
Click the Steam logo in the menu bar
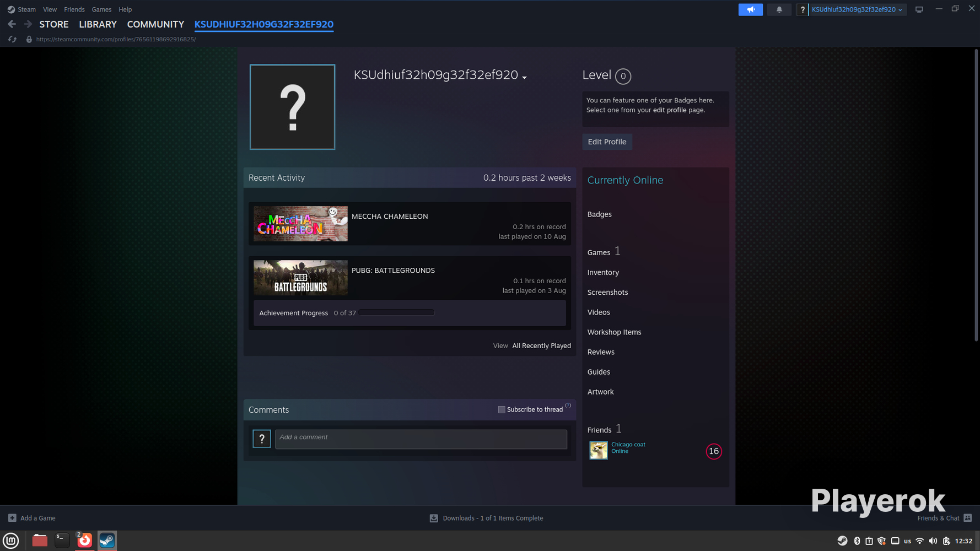point(11,9)
